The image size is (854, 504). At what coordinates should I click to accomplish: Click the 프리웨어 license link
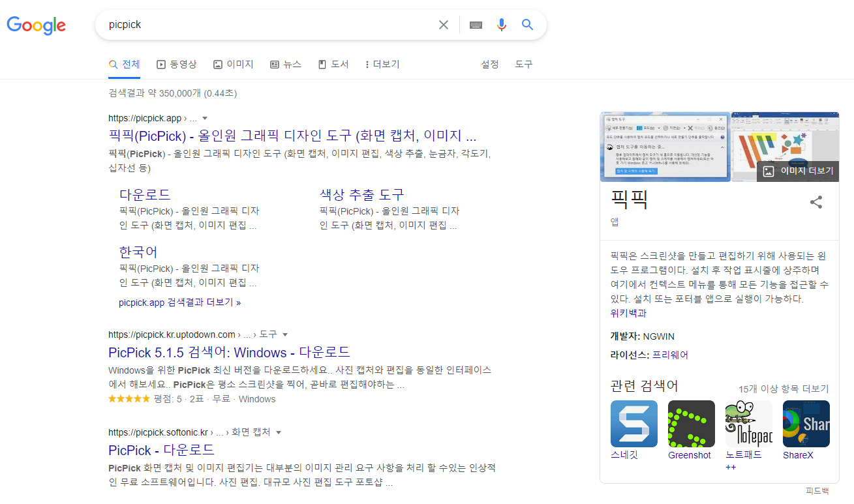pyautogui.click(x=671, y=355)
